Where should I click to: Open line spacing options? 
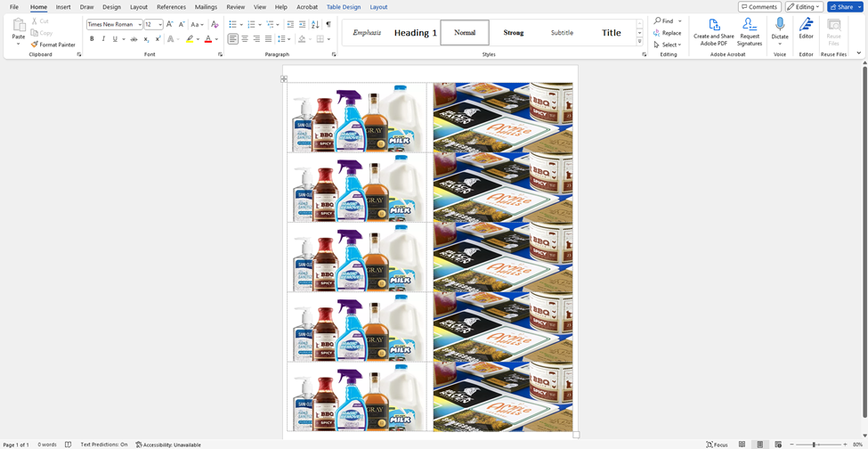pyautogui.click(x=284, y=39)
